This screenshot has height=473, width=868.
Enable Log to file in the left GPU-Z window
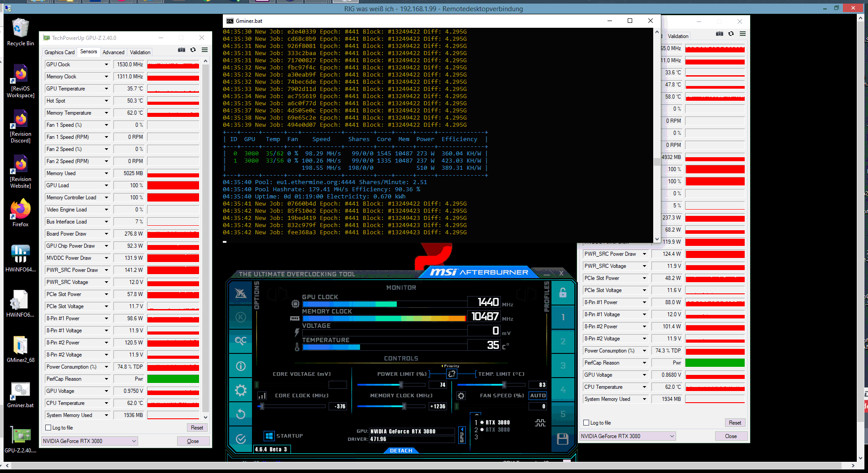(48, 428)
